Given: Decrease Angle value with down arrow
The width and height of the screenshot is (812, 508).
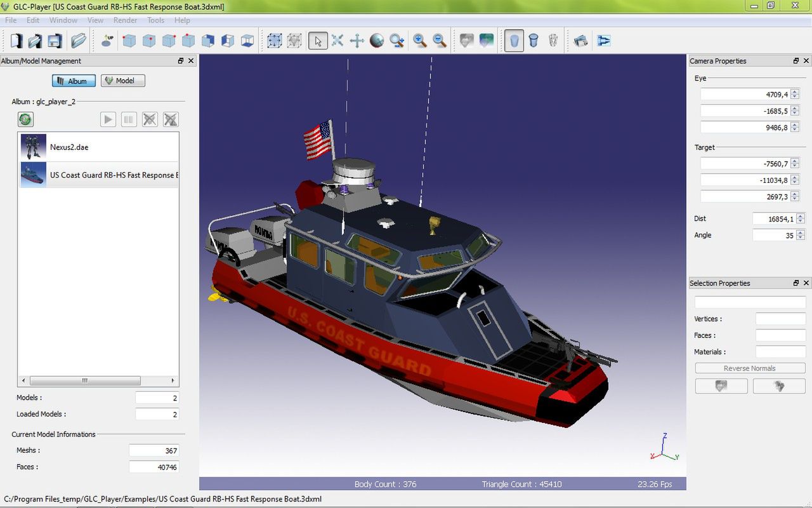Looking at the screenshot, I should 801,238.
